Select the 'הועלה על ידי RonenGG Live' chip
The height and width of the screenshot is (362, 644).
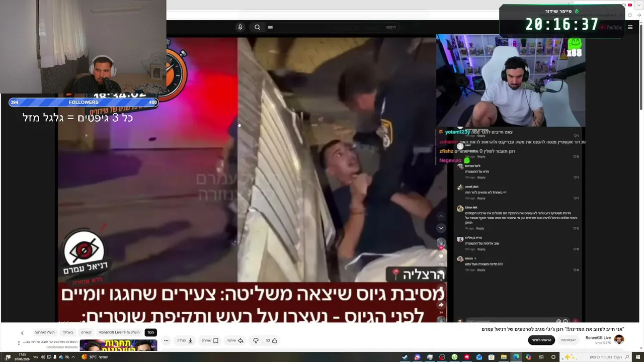[x=119, y=332]
